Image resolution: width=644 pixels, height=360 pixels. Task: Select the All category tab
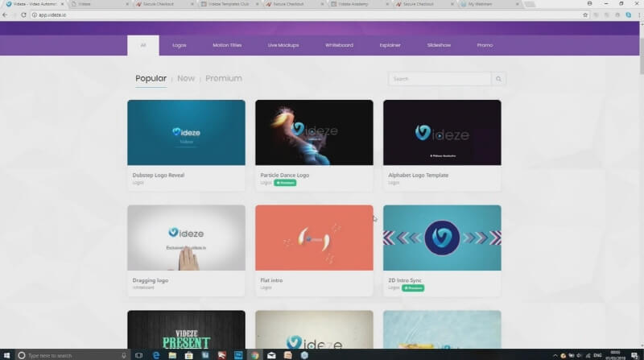143,45
